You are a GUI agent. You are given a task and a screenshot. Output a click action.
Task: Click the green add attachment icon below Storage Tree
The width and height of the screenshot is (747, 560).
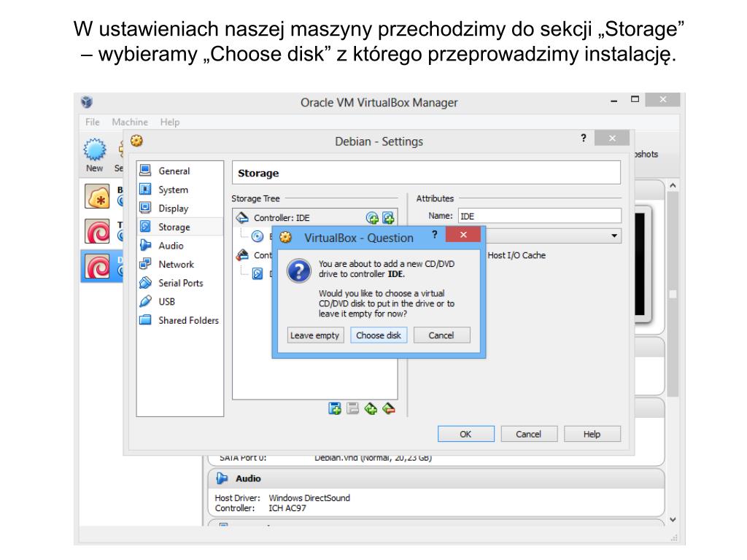pyautogui.click(x=371, y=408)
